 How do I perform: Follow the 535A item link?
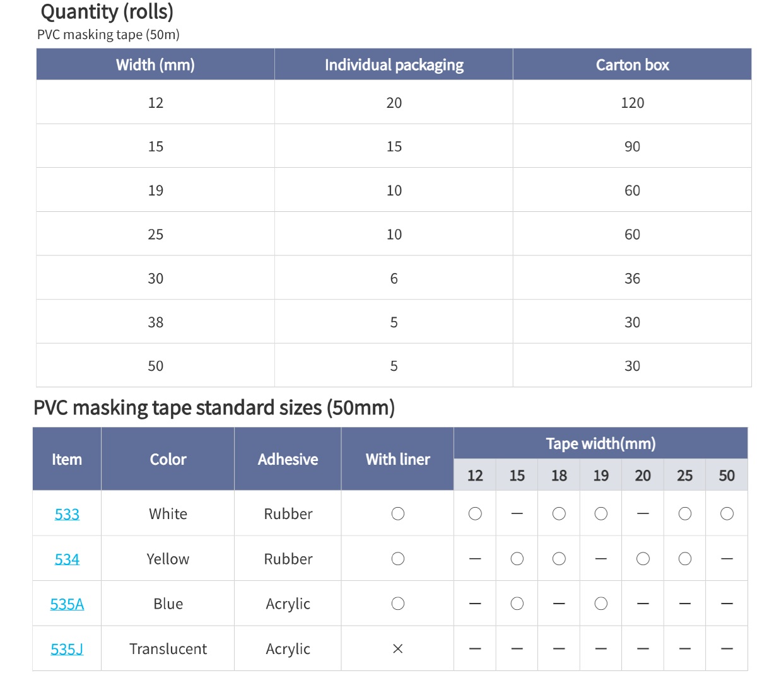pos(67,604)
